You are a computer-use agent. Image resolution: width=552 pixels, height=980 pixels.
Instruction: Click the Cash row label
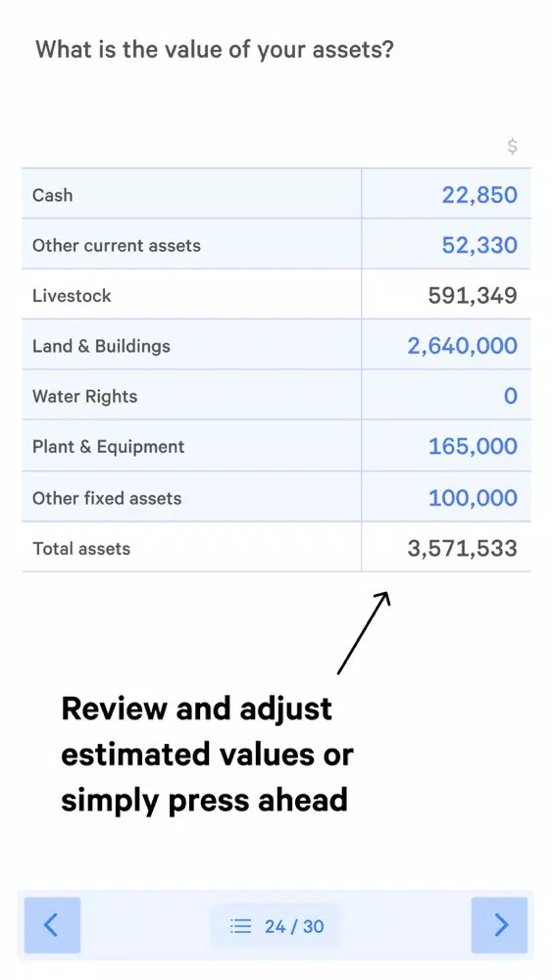[53, 195]
